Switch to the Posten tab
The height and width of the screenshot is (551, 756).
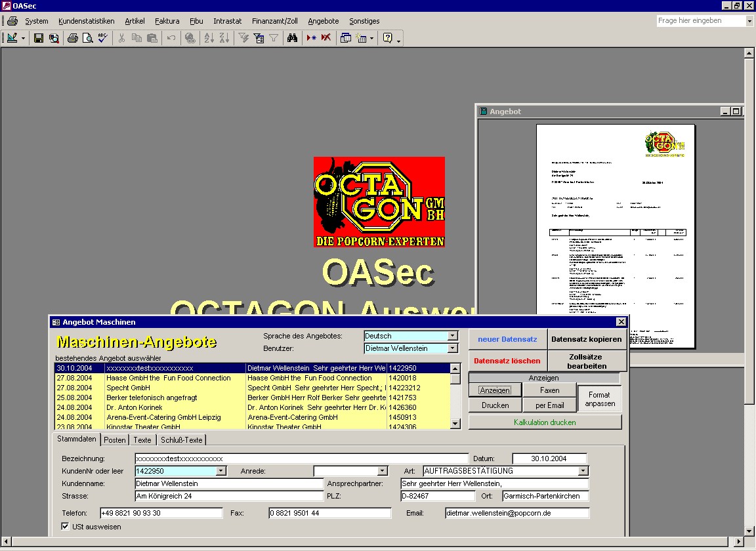pyautogui.click(x=114, y=439)
